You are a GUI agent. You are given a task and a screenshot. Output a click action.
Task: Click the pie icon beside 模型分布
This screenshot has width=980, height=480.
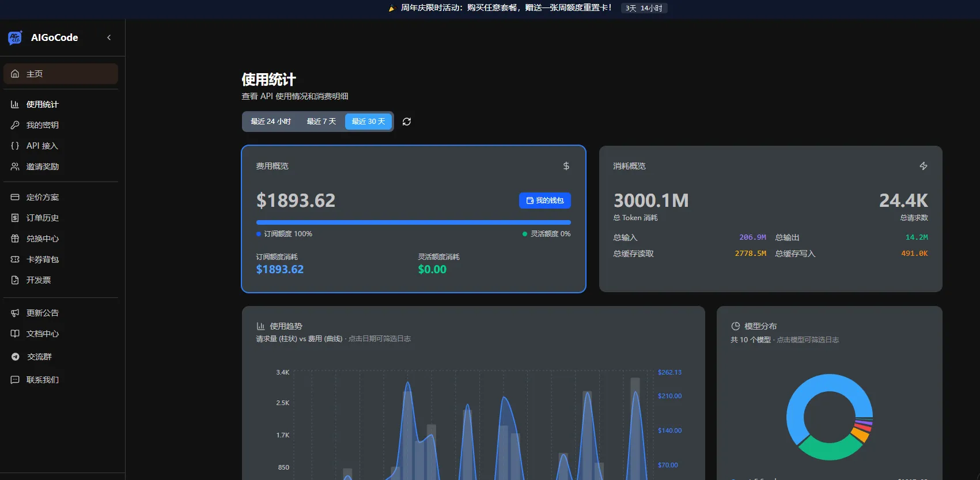point(735,326)
